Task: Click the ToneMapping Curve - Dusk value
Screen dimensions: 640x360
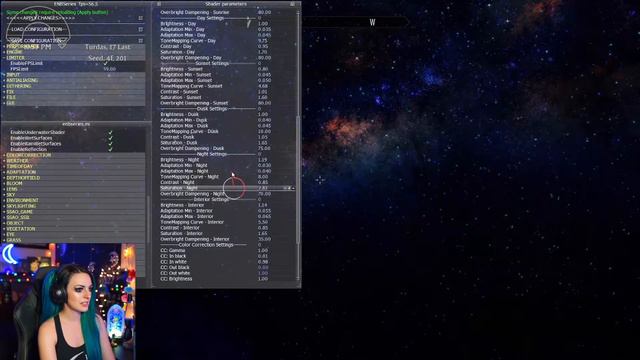Action: pos(264,131)
